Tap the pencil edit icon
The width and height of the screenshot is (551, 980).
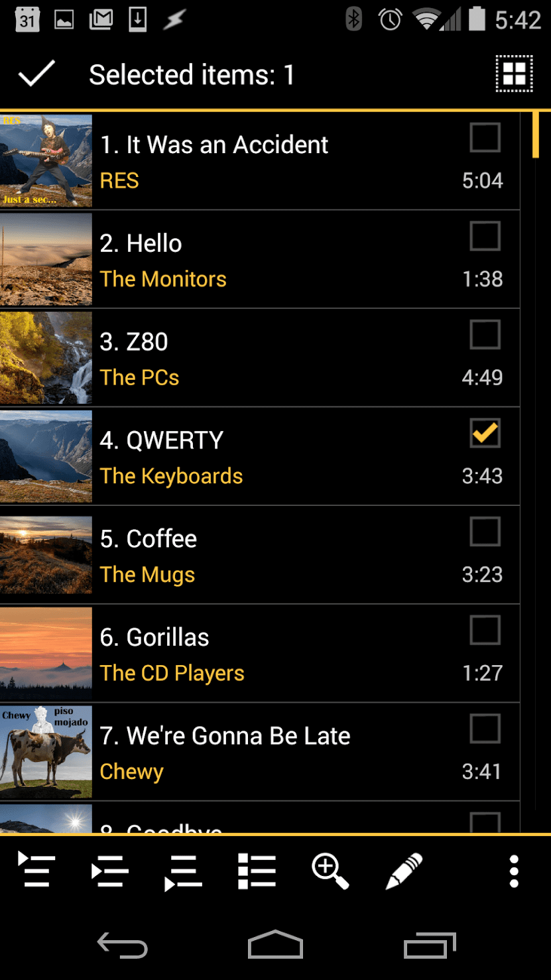[404, 871]
